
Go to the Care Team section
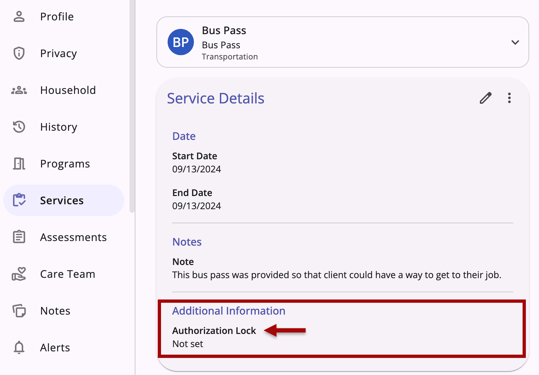coord(64,274)
